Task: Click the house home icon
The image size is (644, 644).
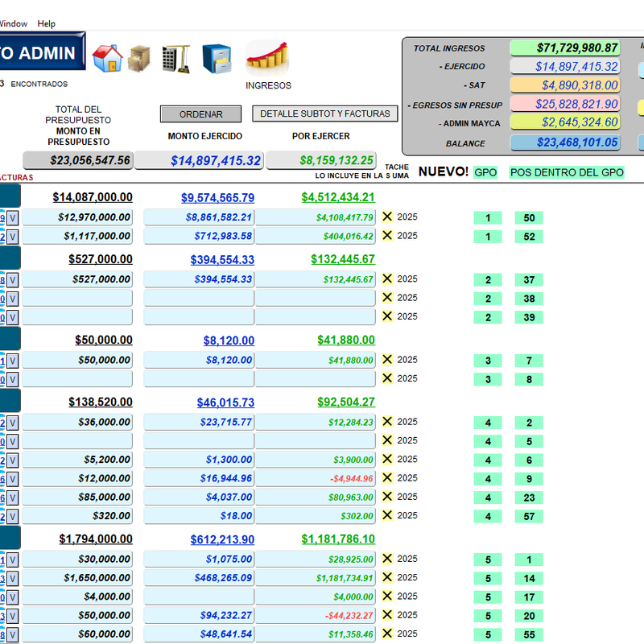Action: click(x=107, y=58)
